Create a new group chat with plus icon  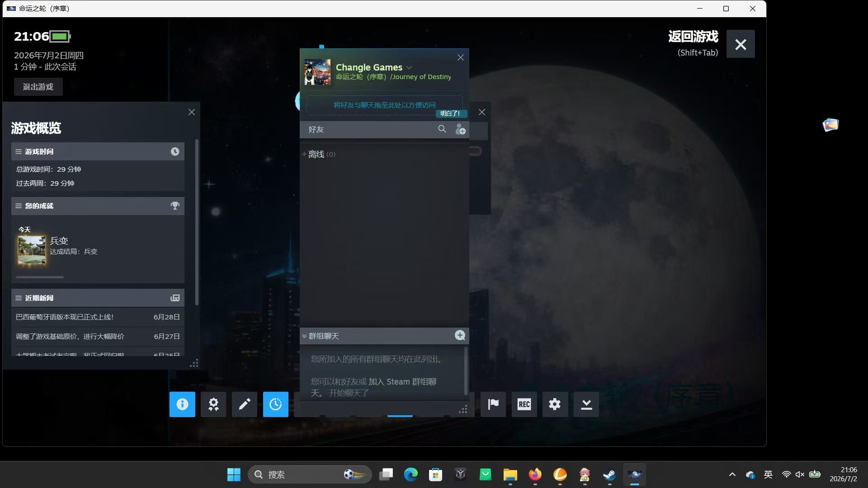pos(460,335)
